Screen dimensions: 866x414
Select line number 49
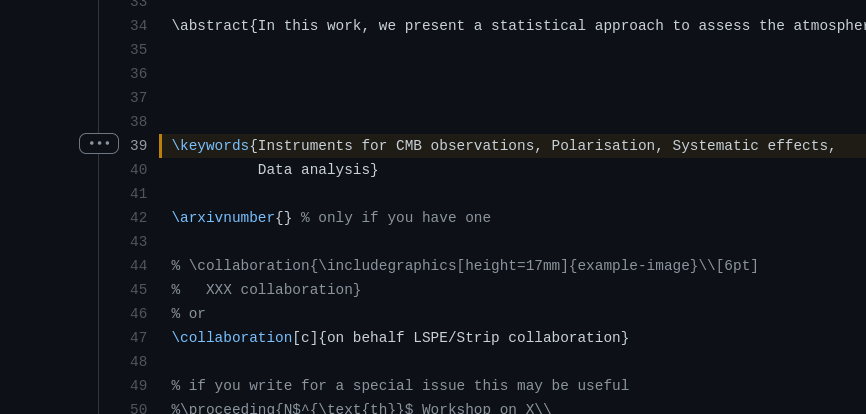pyautogui.click(x=138, y=386)
